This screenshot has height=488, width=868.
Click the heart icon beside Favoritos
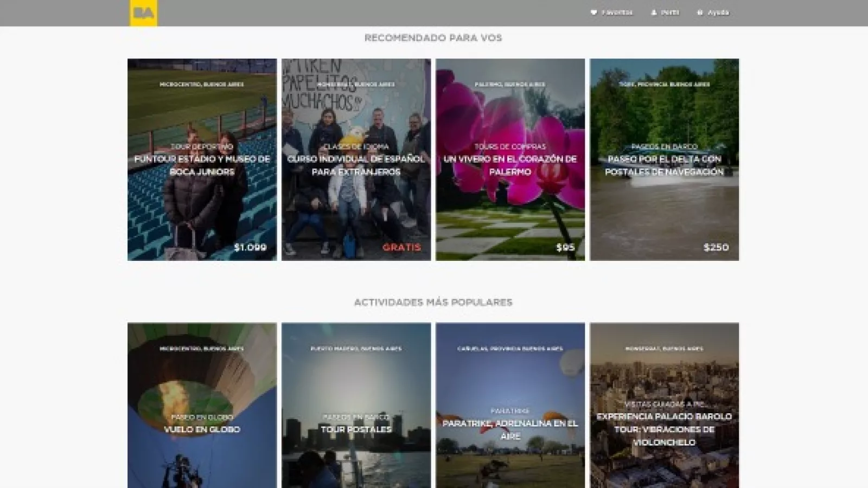(x=593, y=12)
